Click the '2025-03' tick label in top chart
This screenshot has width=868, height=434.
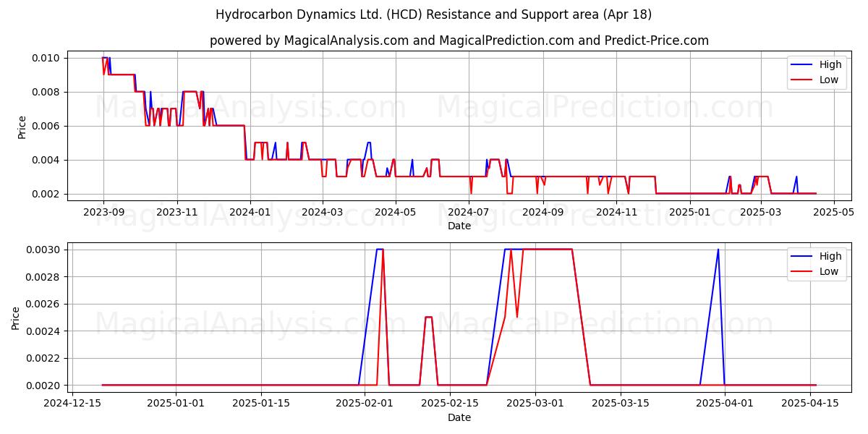760,213
